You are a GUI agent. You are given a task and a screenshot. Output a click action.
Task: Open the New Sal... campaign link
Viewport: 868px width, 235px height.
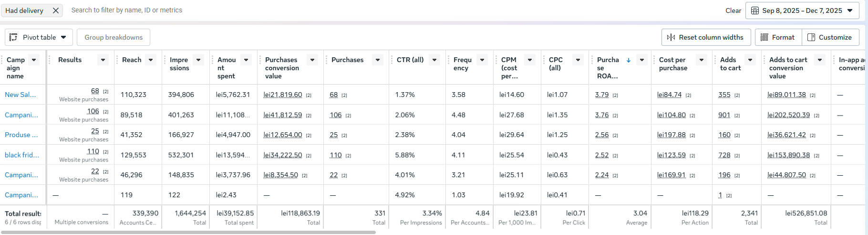click(x=20, y=95)
